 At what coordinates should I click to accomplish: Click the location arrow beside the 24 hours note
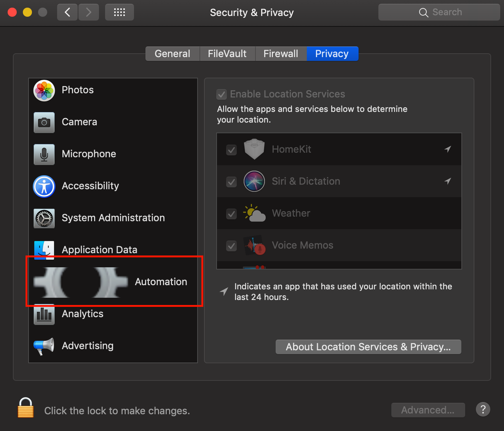224,291
